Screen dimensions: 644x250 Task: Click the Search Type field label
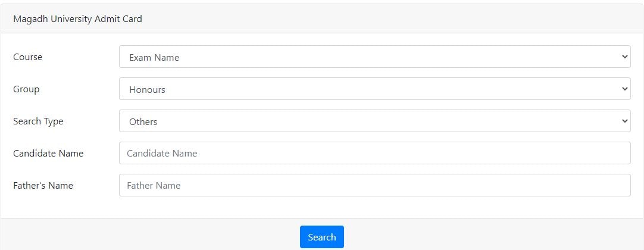(38, 121)
